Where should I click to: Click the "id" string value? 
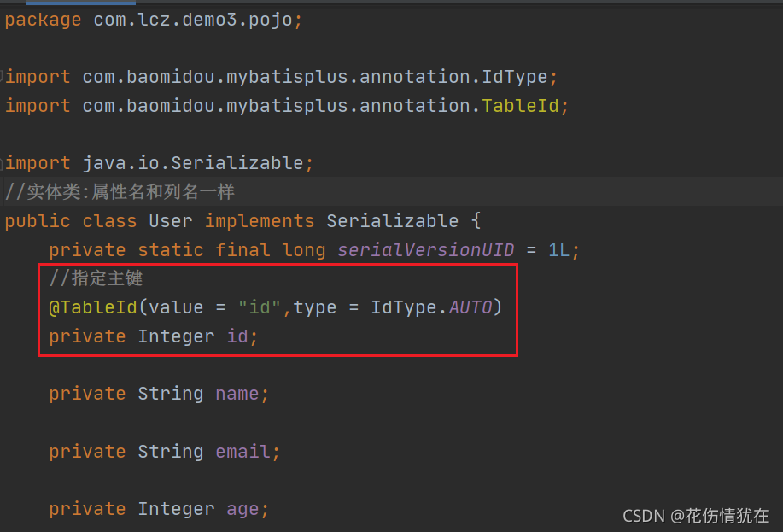pyautogui.click(x=260, y=307)
